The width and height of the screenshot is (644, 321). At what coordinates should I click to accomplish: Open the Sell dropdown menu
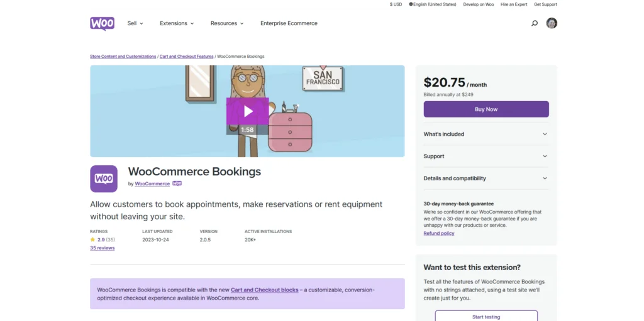[135, 23]
